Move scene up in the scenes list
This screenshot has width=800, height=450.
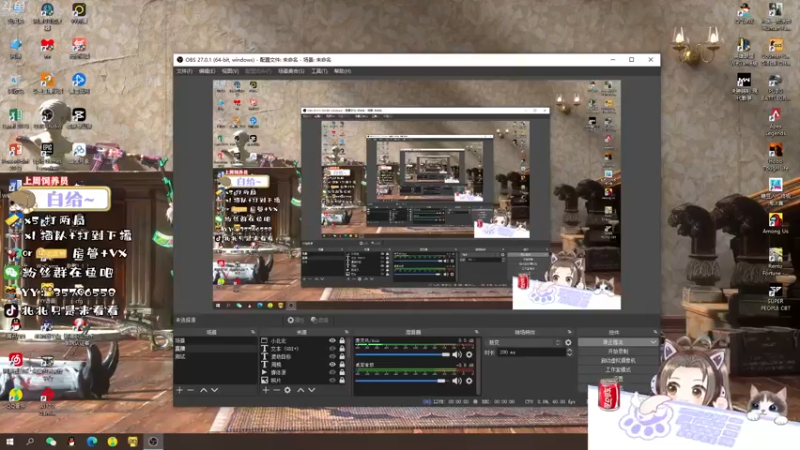[x=204, y=390]
